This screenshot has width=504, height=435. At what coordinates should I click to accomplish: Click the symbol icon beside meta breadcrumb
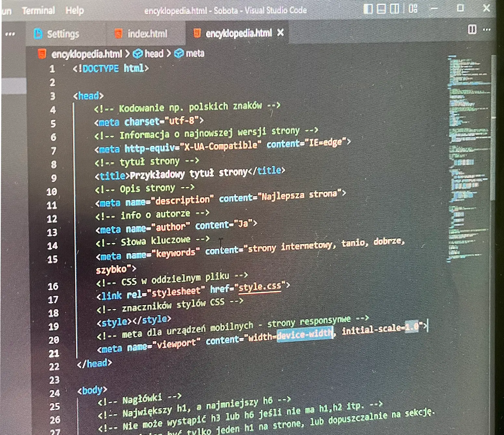[x=179, y=54]
